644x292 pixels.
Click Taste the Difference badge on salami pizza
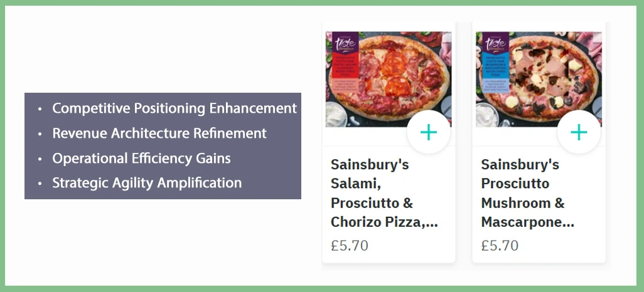tap(342, 43)
